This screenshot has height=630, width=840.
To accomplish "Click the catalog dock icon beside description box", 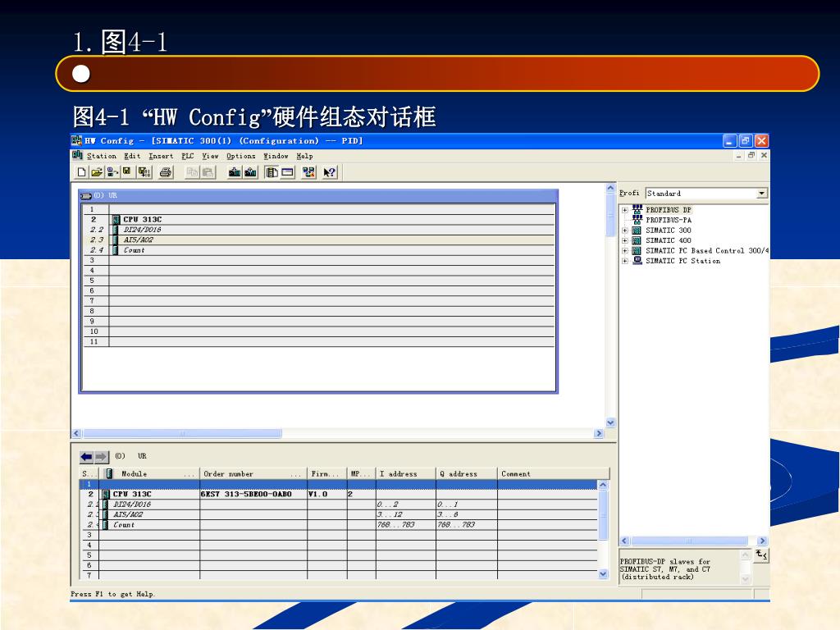I will pos(761,555).
